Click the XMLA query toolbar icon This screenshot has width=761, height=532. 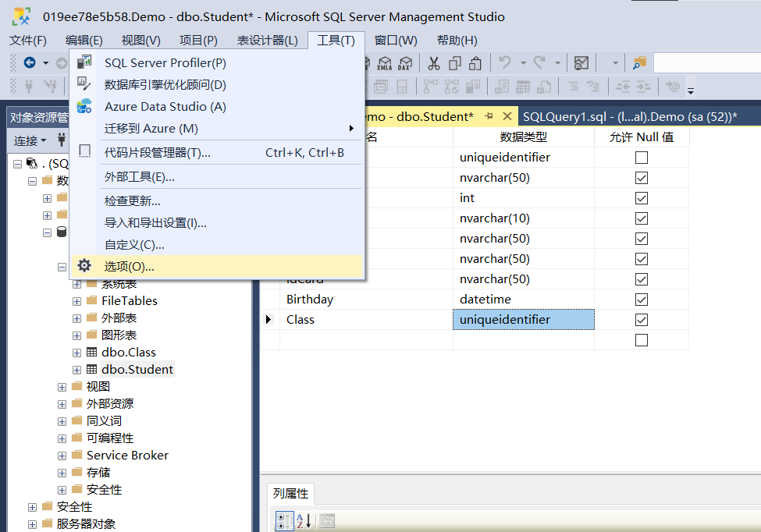(385, 63)
